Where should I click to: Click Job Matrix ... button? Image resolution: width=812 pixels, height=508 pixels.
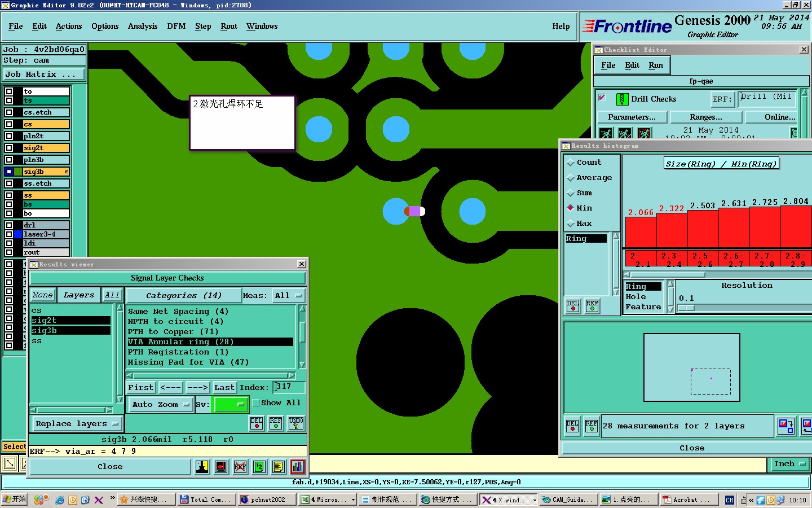pos(44,75)
